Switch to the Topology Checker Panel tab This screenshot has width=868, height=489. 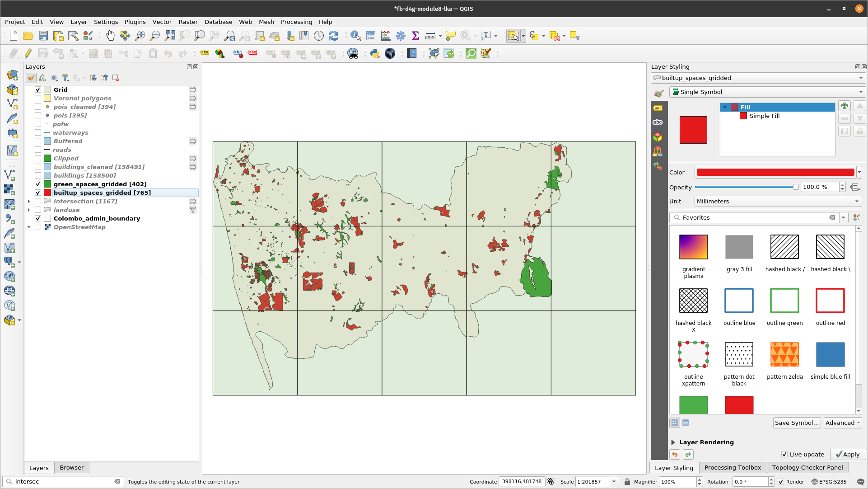coord(807,468)
